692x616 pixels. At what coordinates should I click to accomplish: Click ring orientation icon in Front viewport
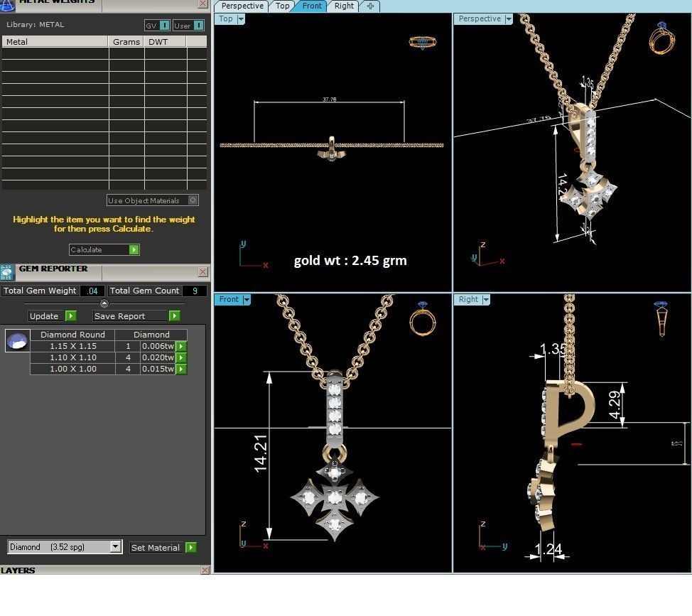pos(422,318)
